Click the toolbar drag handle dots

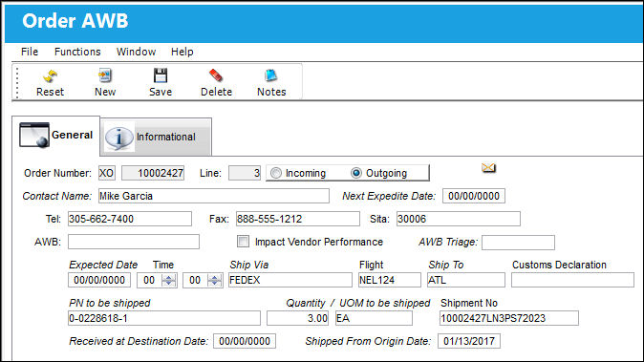coord(17,83)
